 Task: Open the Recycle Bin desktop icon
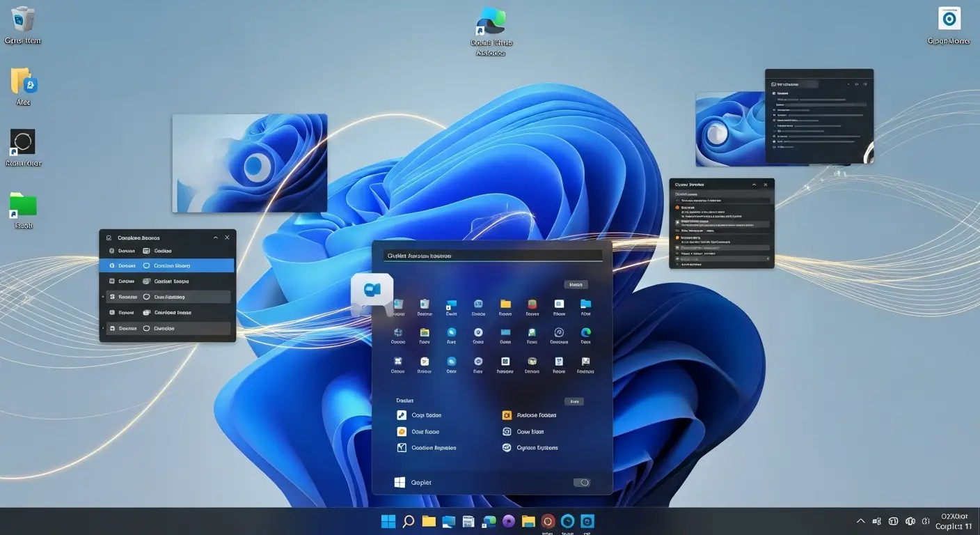click(23, 19)
